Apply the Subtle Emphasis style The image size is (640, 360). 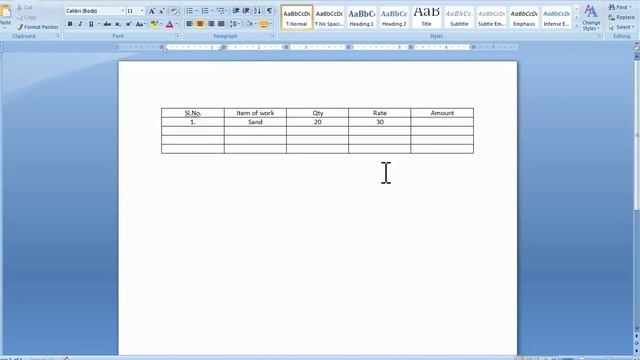[x=491, y=17]
